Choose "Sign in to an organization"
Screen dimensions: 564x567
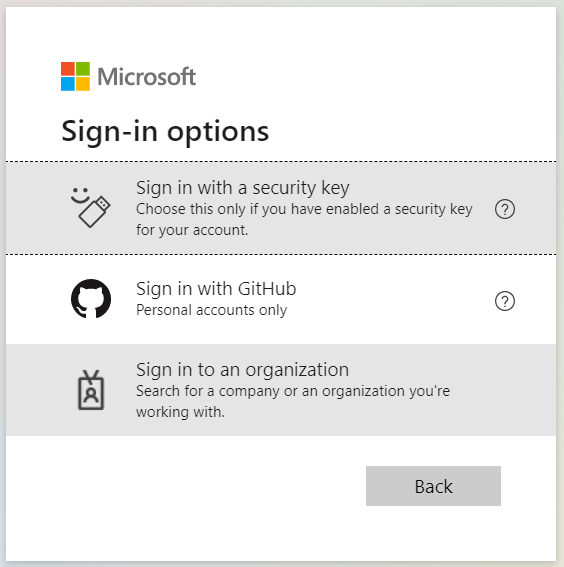(281, 390)
